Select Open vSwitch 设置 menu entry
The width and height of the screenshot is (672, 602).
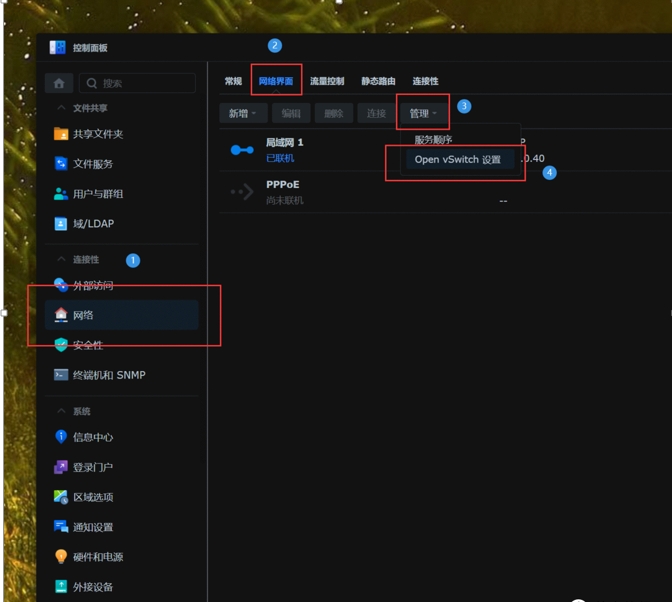[458, 160]
